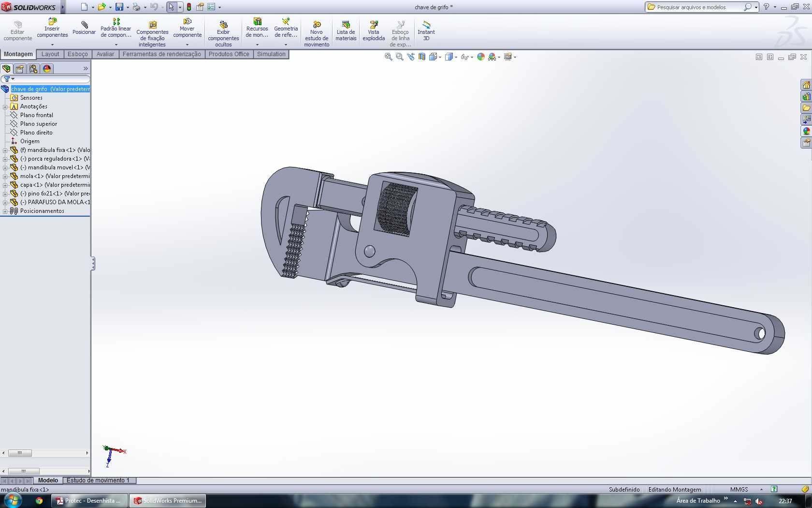Open Protec - Desenhista taskbar window
The height and width of the screenshot is (508, 812).
pos(90,501)
